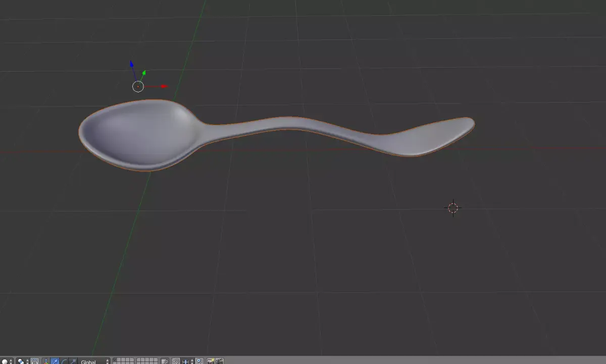This screenshot has height=364, width=606.
Task: Activate the translate manipulator arrow icon
Action: coord(55,360)
